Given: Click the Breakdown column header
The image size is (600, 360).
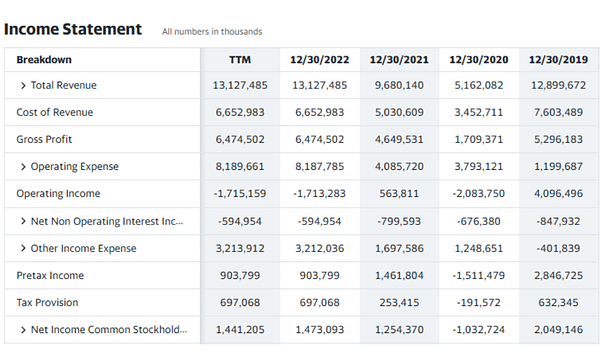Looking at the screenshot, I should [x=44, y=60].
